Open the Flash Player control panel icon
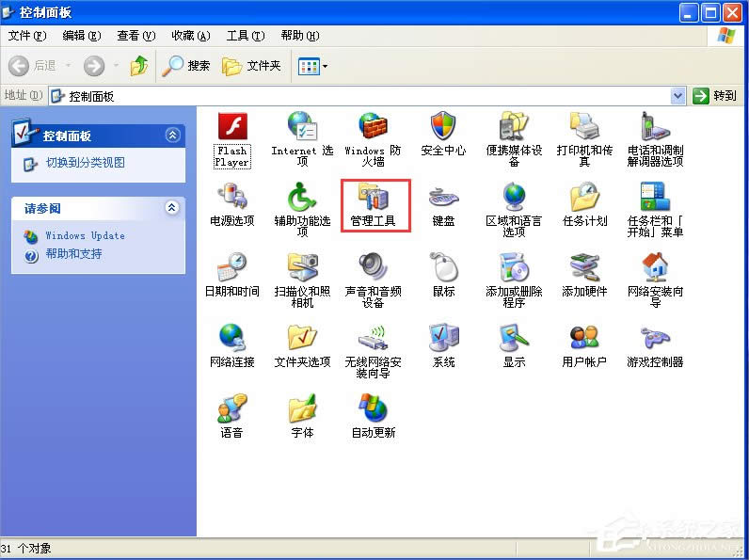749x560 pixels. [231, 127]
